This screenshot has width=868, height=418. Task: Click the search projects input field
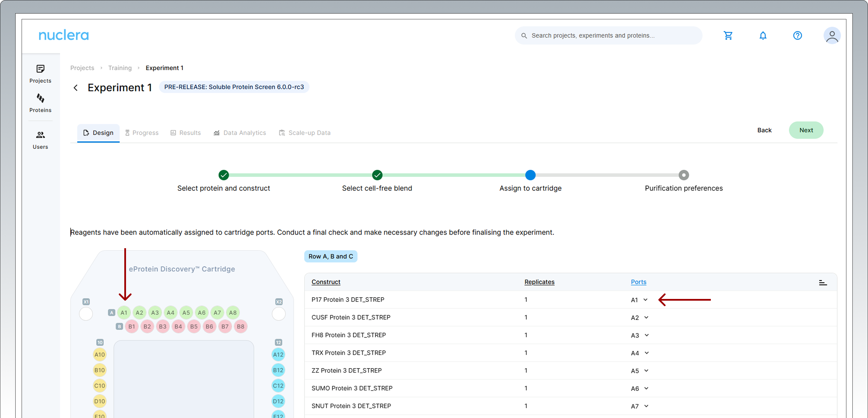[x=608, y=35]
